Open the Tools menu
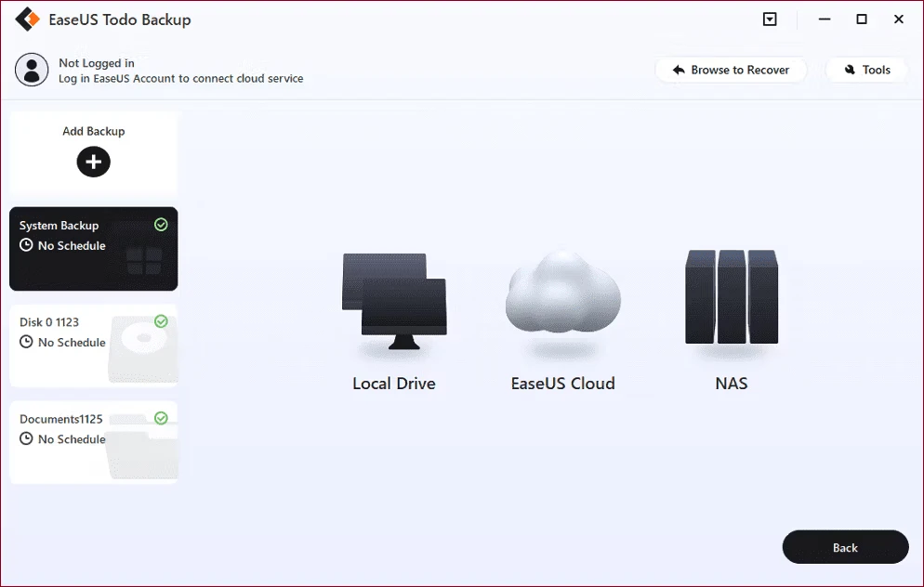The height and width of the screenshot is (587, 924). coord(866,70)
